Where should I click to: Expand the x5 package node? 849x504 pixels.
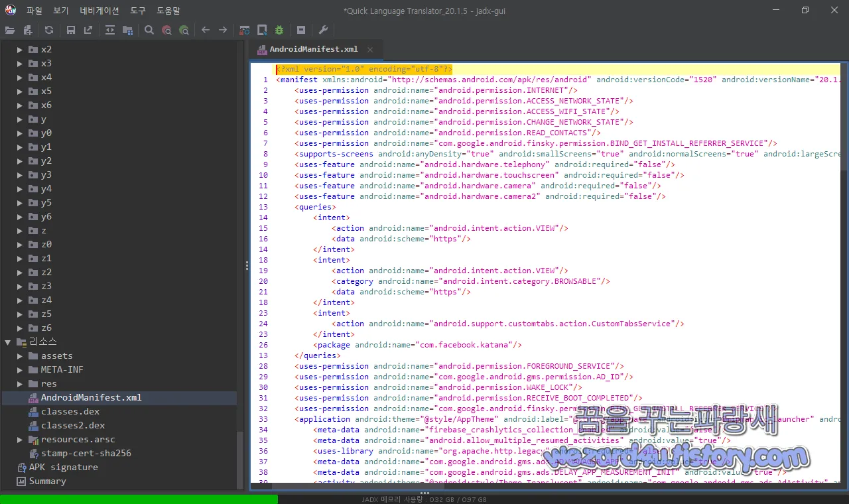point(20,92)
